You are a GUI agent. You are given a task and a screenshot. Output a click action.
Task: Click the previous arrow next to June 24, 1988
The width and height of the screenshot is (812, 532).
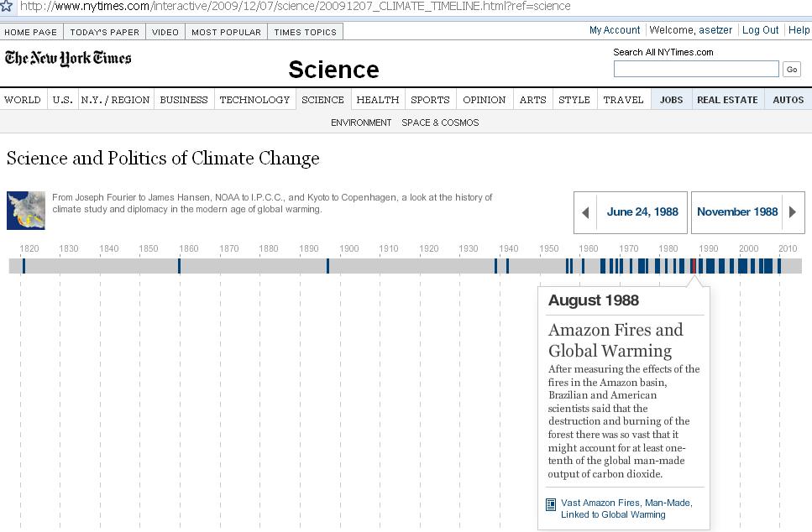tap(585, 212)
